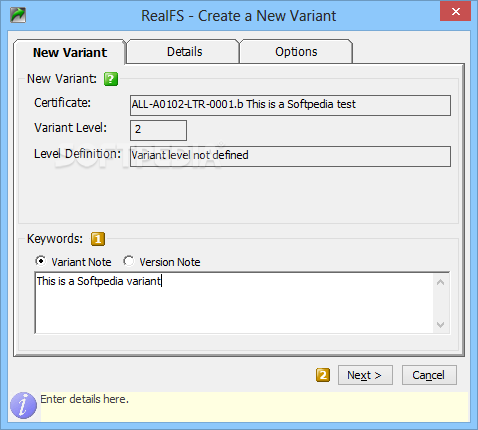Click the 'Certificate:' label
Screen dimensions: 478x430
coord(62,103)
